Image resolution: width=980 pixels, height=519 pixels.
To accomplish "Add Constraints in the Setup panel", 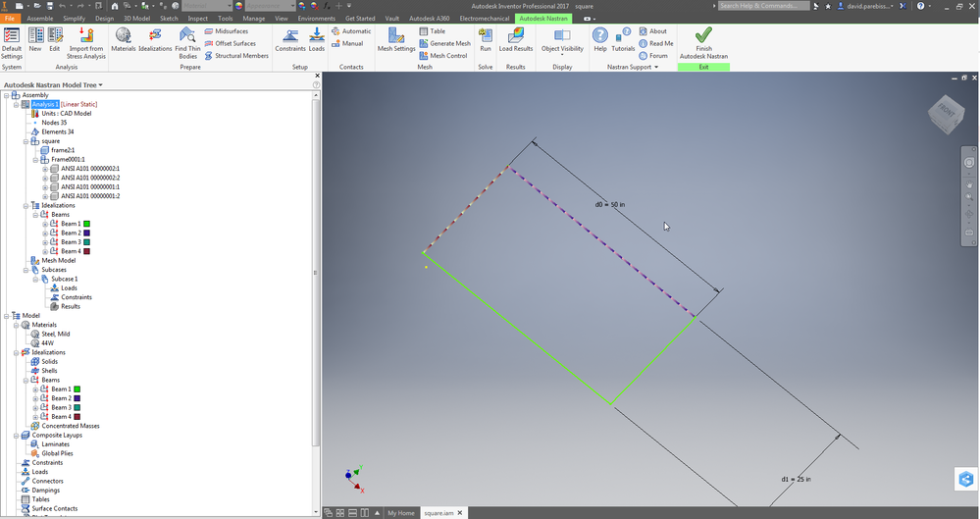I will [290, 40].
